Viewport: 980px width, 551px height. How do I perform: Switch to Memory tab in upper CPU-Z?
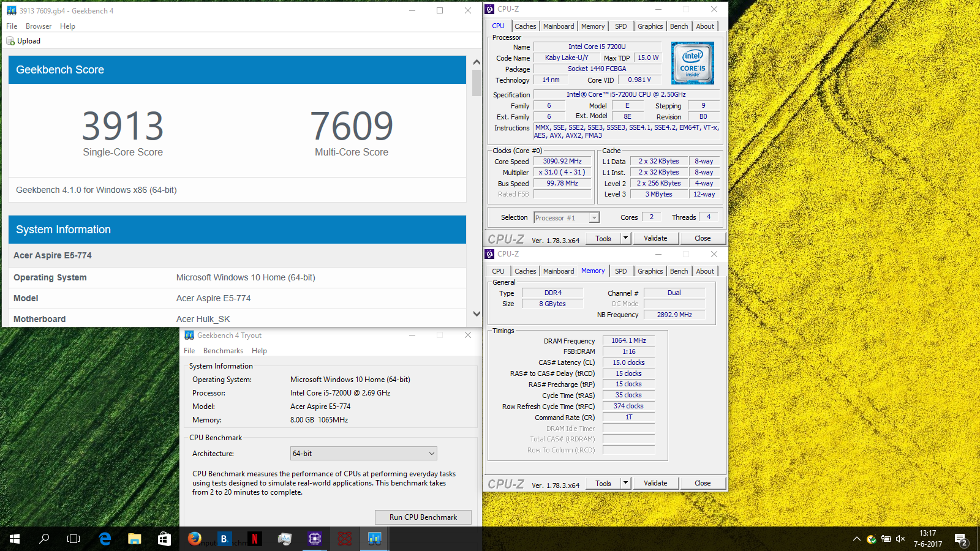click(x=593, y=26)
